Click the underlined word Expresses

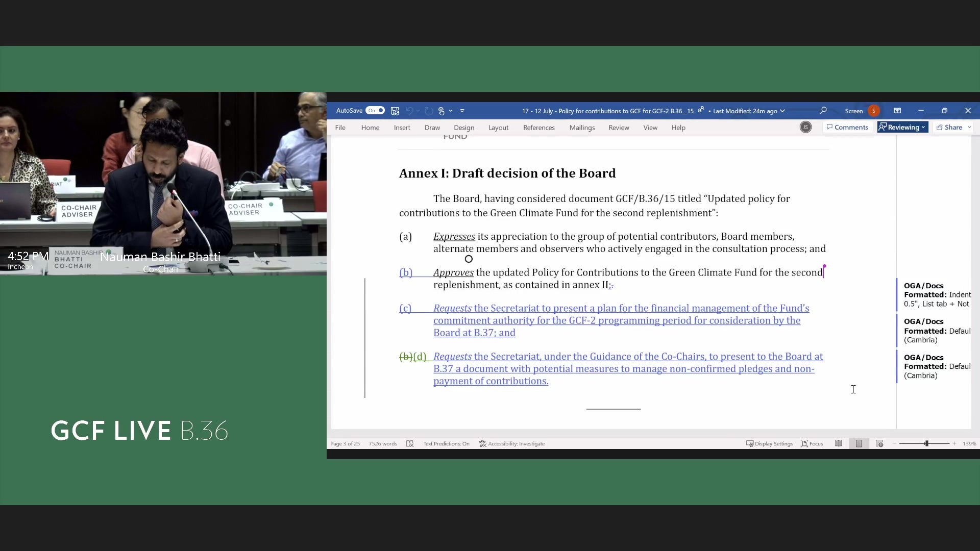coord(454,237)
